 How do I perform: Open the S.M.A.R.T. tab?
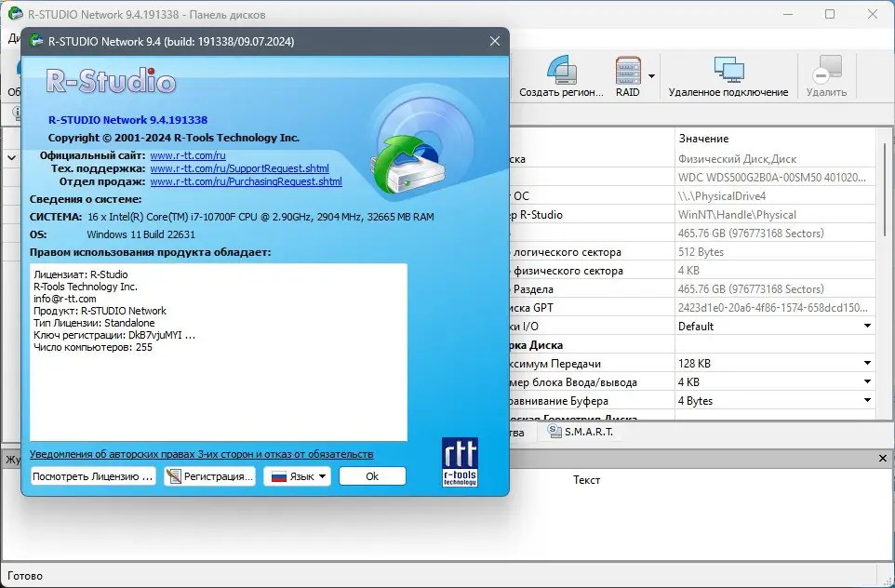pyautogui.click(x=581, y=432)
